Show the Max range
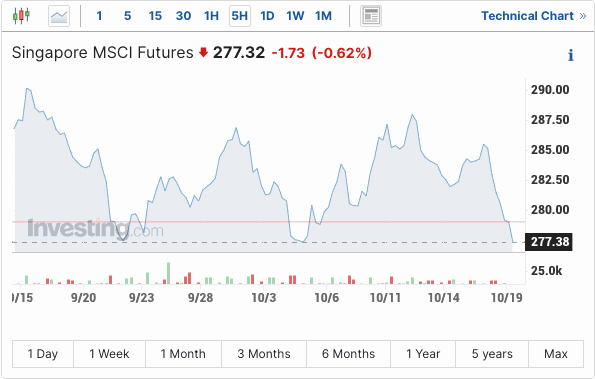Image resolution: width=595 pixels, height=379 pixels. pyautogui.click(x=556, y=354)
